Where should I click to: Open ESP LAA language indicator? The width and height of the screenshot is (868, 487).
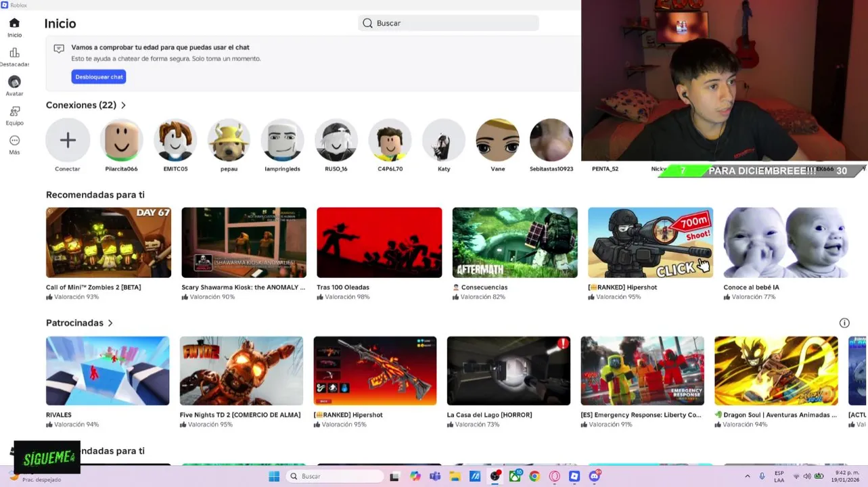[x=779, y=476]
